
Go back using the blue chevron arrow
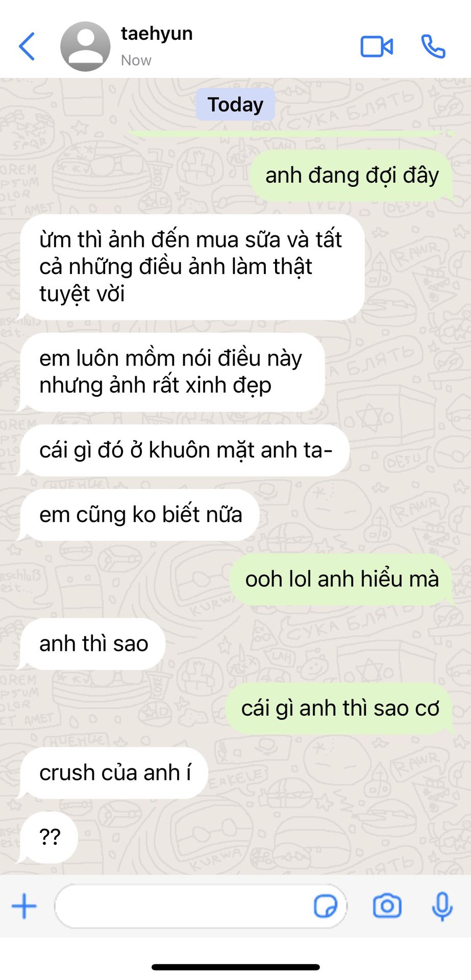click(x=27, y=46)
